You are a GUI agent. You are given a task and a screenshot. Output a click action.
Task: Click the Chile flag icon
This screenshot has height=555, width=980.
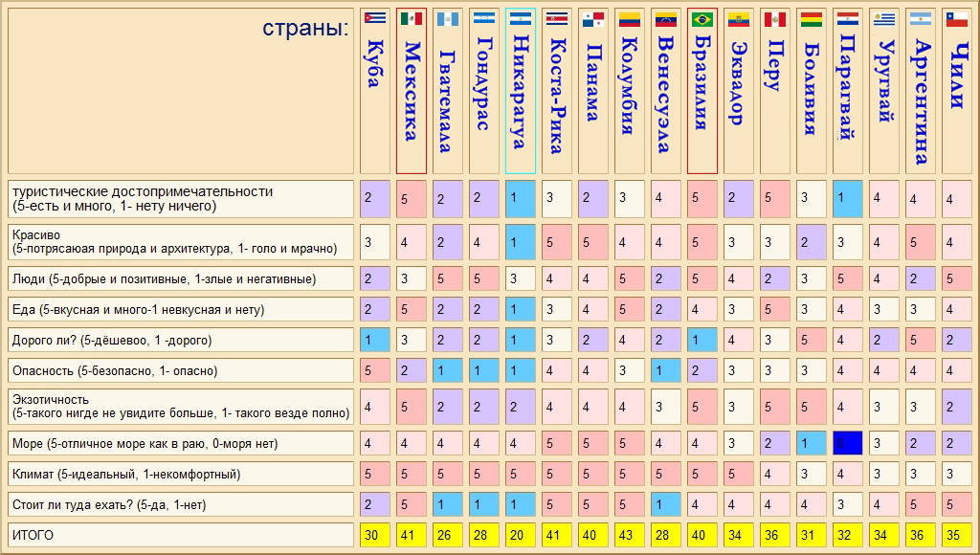click(x=956, y=19)
